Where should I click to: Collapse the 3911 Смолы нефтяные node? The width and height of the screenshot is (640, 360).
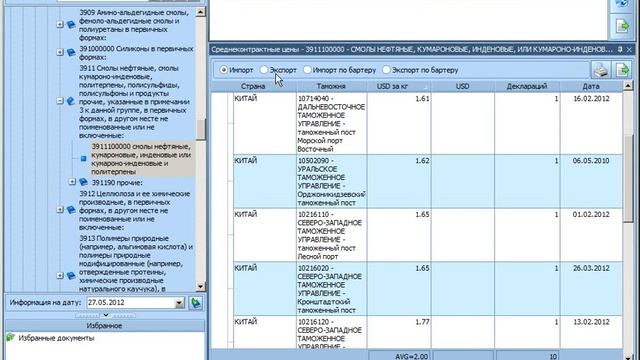[60, 101]
